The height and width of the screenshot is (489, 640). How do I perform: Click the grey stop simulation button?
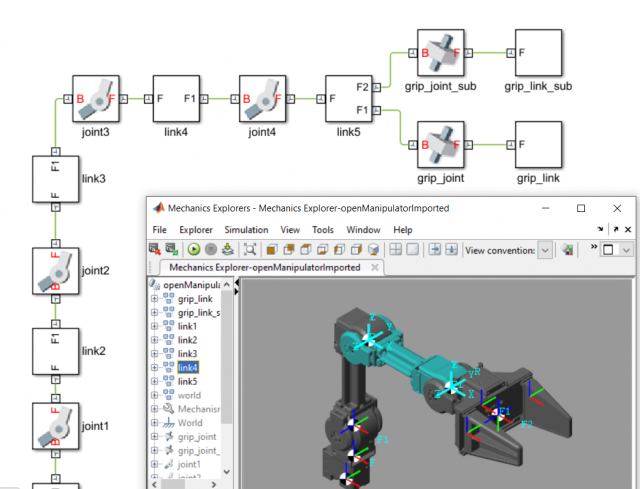[x=211, y=249]
